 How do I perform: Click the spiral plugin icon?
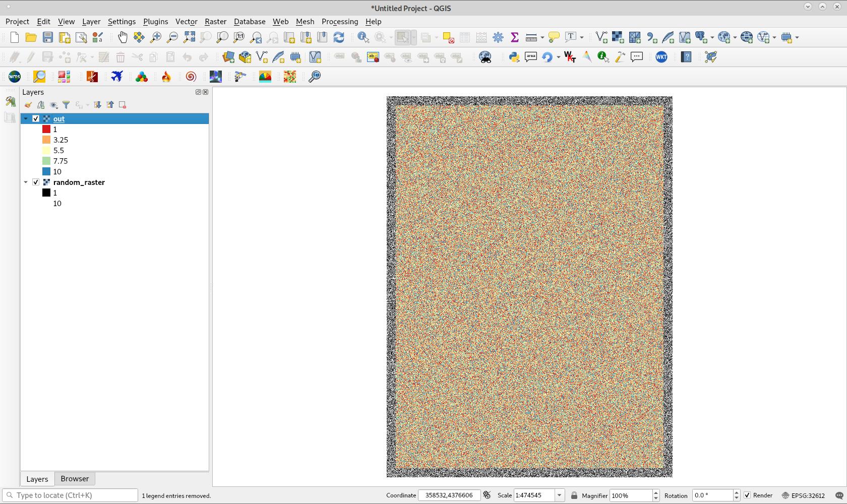pos(191,77)
